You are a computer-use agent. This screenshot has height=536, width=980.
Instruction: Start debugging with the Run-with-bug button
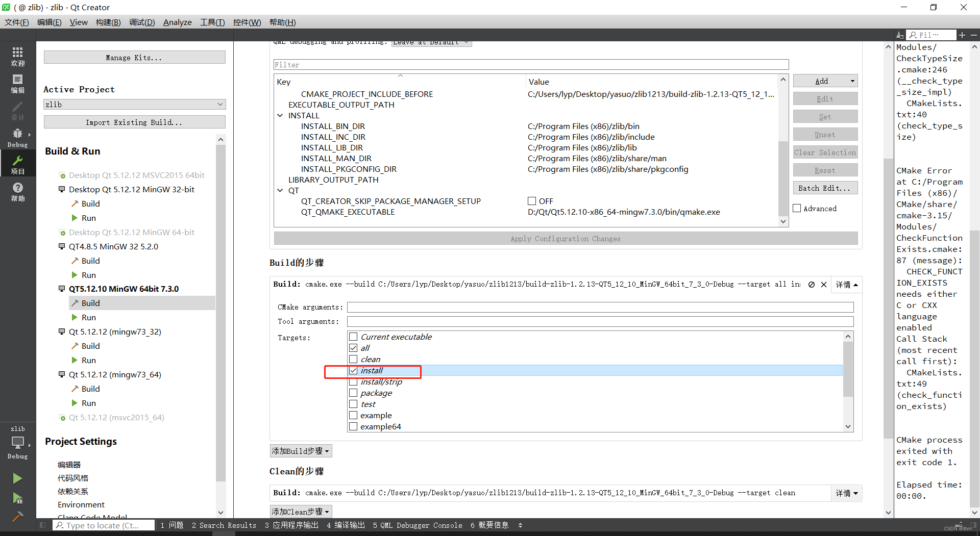[17, 498]
